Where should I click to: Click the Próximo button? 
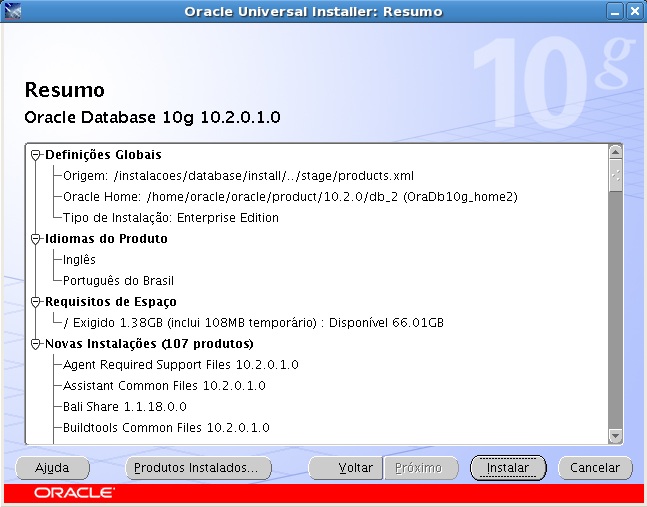coord(421,468)
